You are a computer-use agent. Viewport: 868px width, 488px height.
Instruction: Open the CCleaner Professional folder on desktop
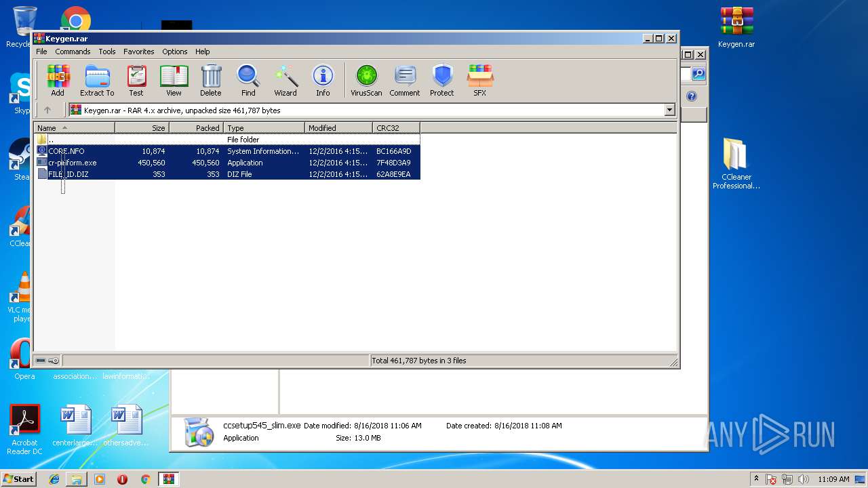point(736,163)
